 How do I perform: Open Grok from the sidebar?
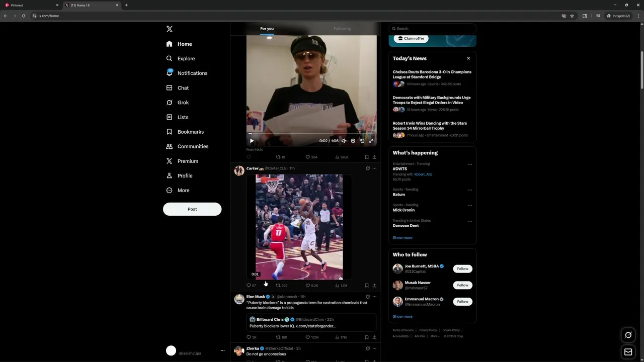178,103
